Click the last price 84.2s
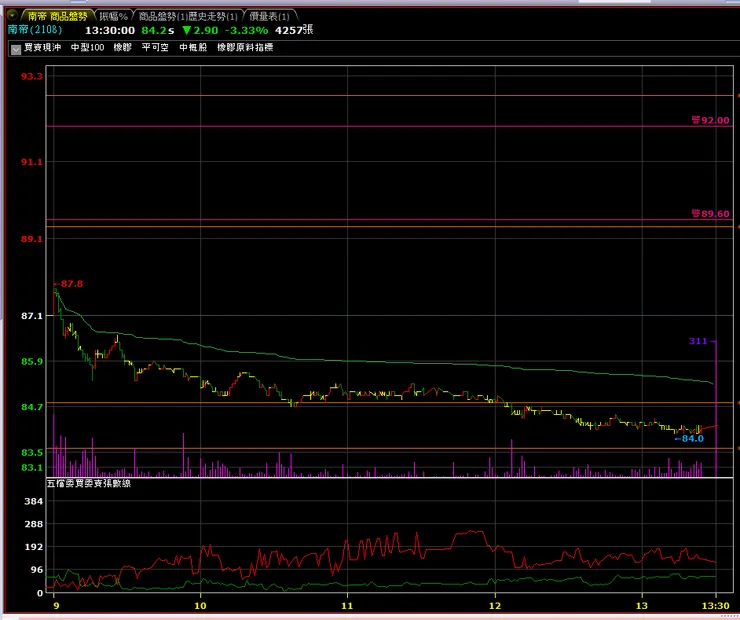 [158, 30]
